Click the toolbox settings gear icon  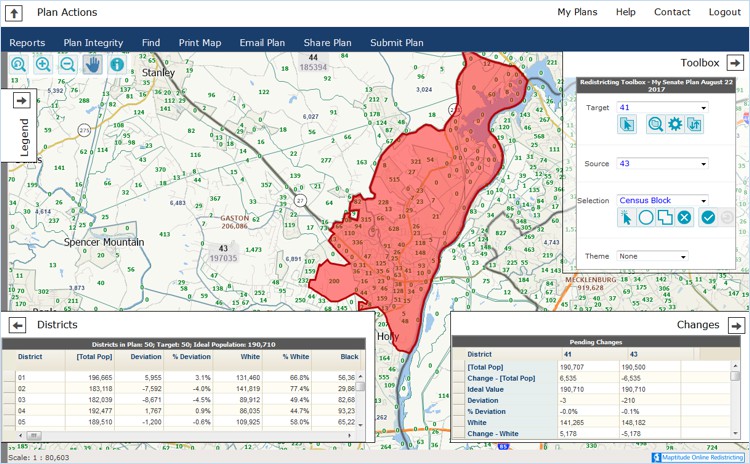pyautogui.click(x=674, y=124)
